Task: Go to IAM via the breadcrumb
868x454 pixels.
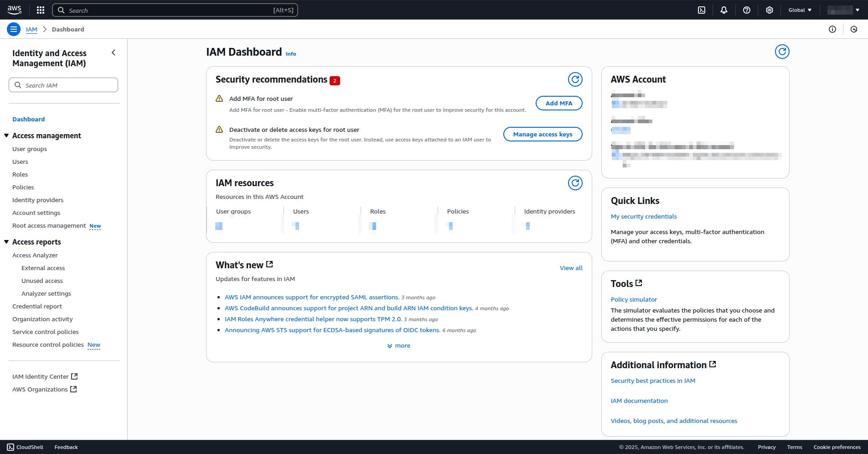Action: tap(31, 29)
